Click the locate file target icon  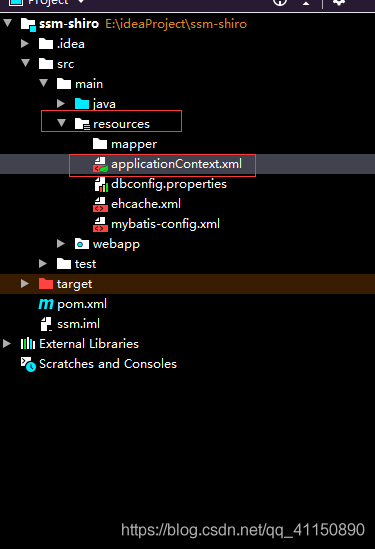click(280, 2)
